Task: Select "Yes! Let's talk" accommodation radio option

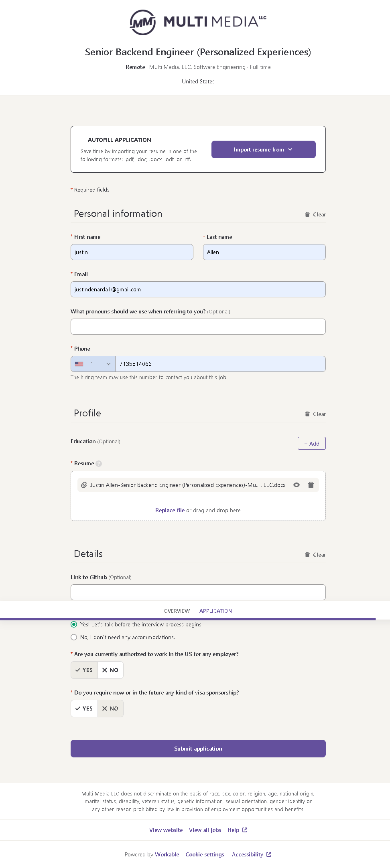Action: (x=74, y=624)
